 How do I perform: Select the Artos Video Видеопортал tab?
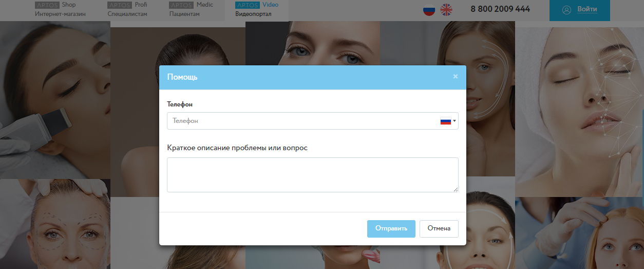click(x=257, y=9)
